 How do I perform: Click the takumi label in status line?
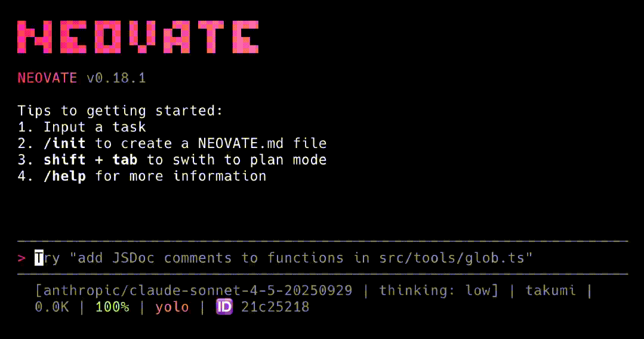pos(550,291)
